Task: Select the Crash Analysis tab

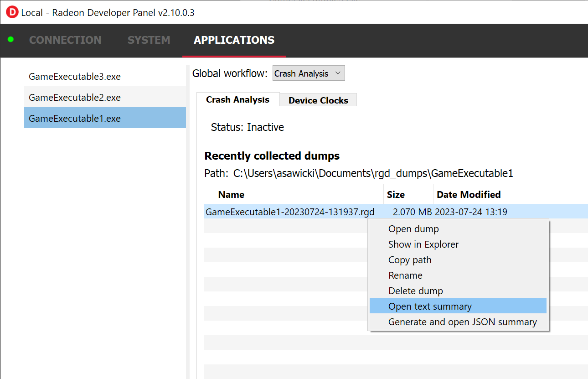Action: pos(237,99)
